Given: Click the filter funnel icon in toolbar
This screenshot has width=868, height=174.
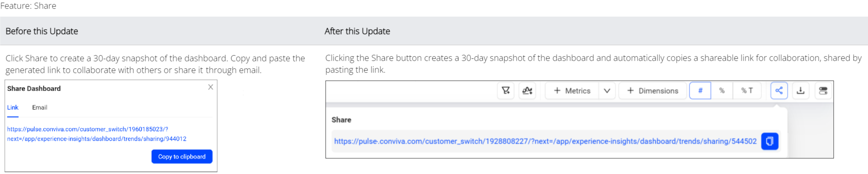Looking at the screenshot, I should (505, 91).
